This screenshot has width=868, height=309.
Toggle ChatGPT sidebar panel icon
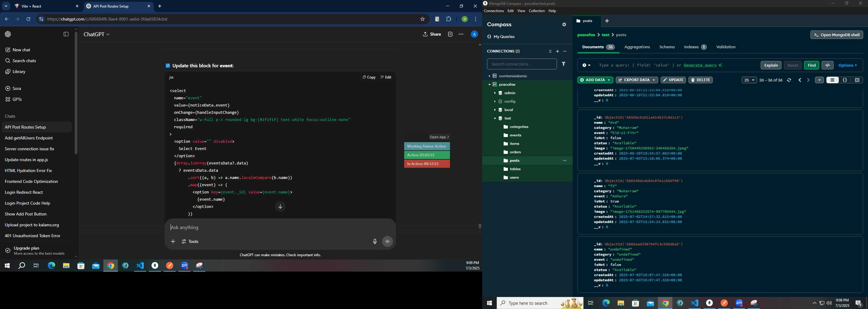pos(66,34)
